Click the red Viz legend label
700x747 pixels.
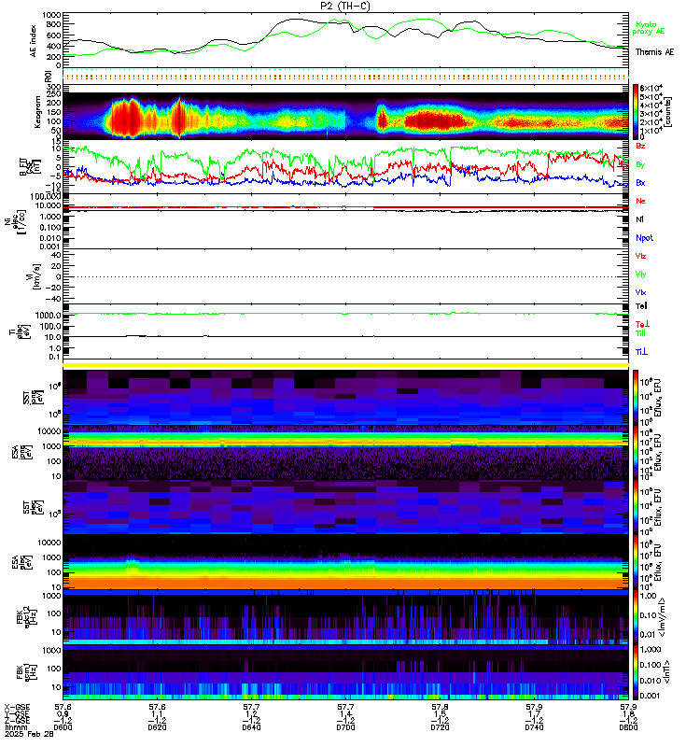(x=640, y=256)
